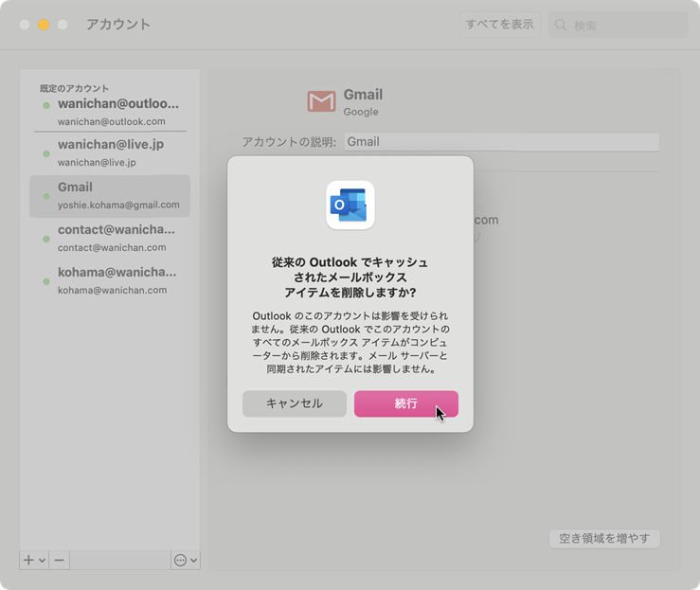Open the chevron beside ellipsis icon
The image size is (700, 590).
[x=194, y=560]
